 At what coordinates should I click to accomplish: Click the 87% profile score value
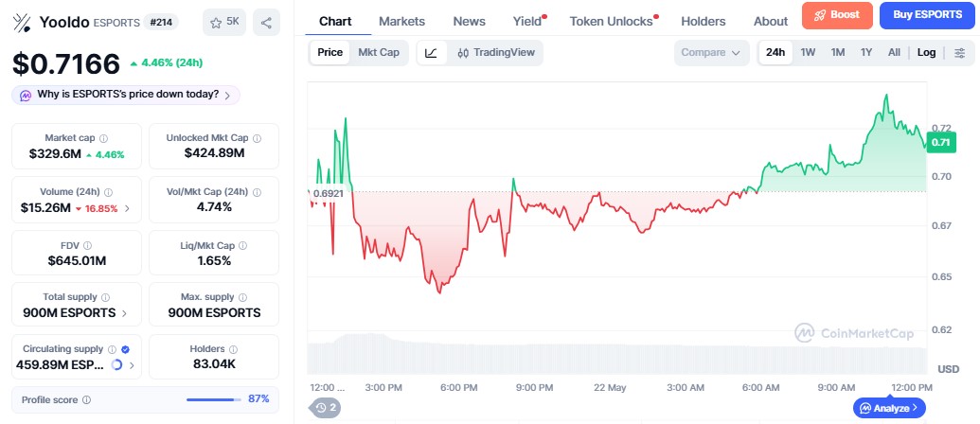coord(258,398)
